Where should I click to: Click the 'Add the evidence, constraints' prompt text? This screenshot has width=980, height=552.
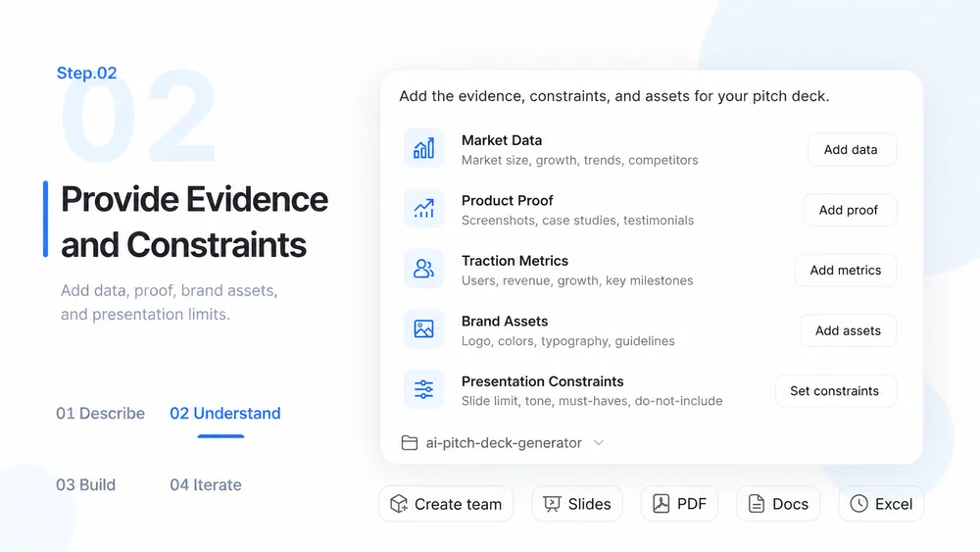click(613, 96)
